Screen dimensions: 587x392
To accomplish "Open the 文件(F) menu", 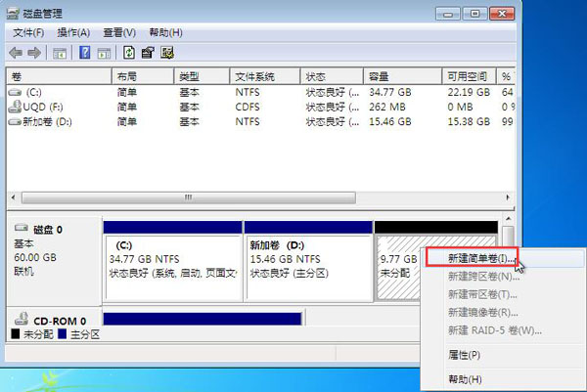I will [x=29, y=33].
